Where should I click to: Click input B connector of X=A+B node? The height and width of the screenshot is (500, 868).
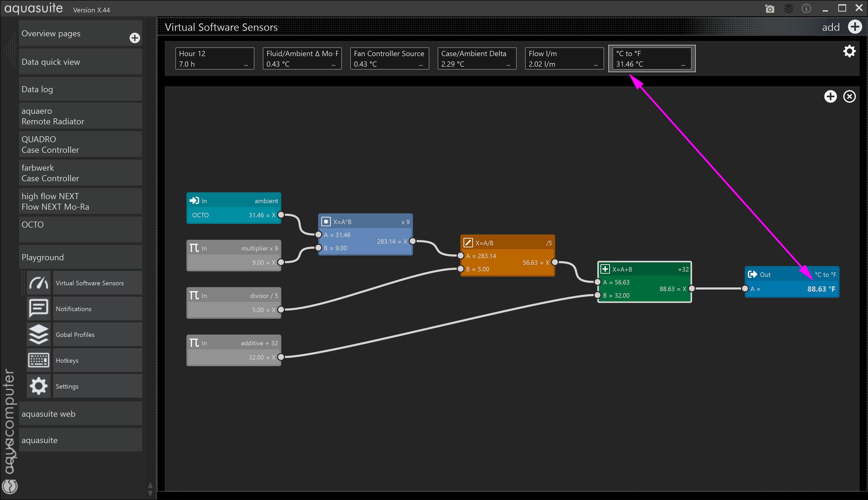(597, 295)
